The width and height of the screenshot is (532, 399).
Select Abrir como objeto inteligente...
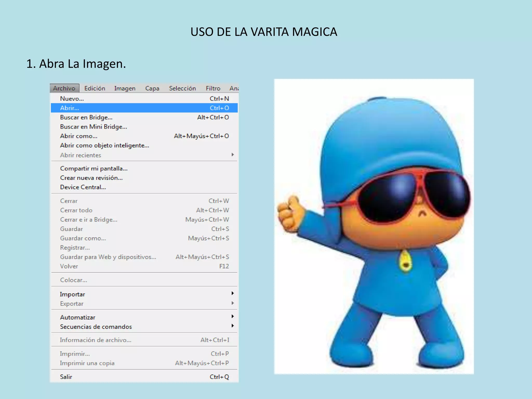104,145
